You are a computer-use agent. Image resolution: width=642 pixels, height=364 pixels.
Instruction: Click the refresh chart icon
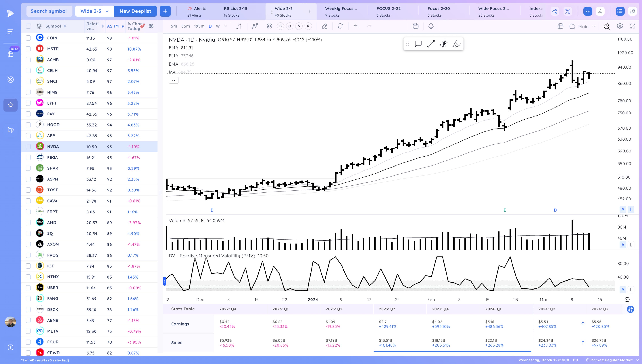(340, 26)
